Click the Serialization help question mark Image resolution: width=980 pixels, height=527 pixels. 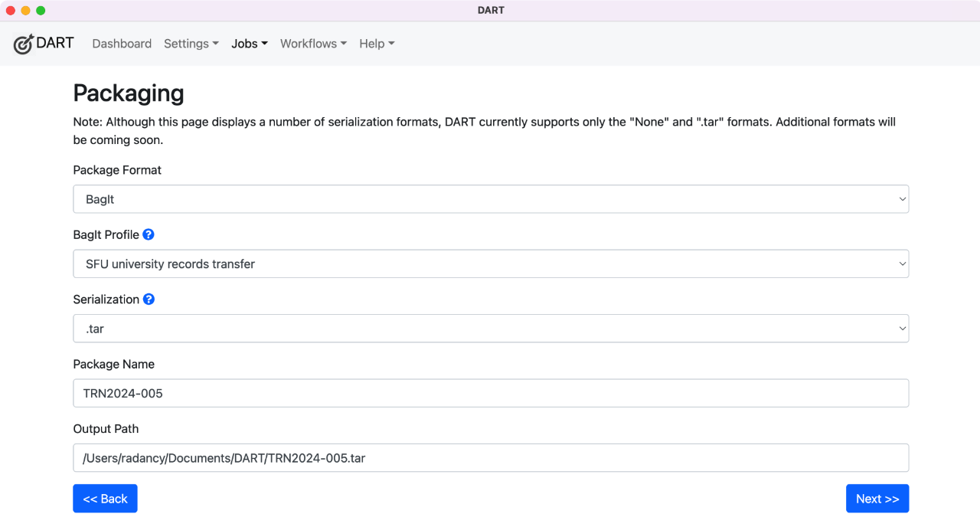tap(149, 300)
